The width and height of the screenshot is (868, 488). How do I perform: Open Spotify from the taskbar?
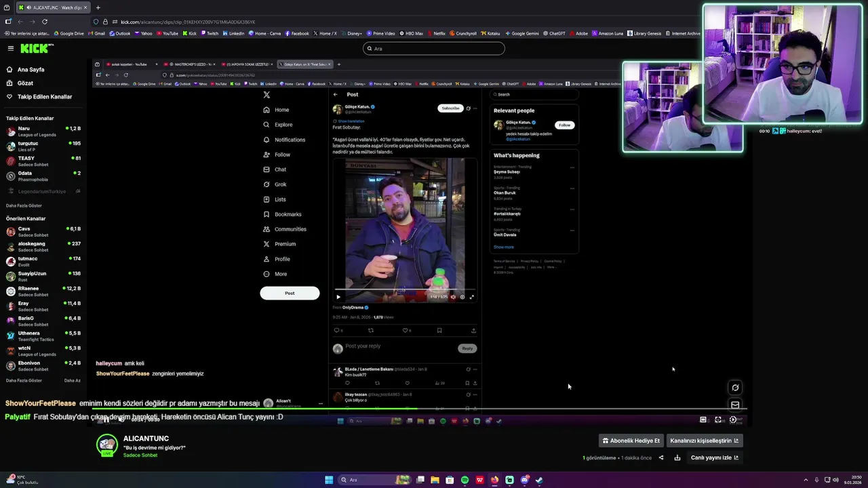pyautogui.click(x=465, y=480)
